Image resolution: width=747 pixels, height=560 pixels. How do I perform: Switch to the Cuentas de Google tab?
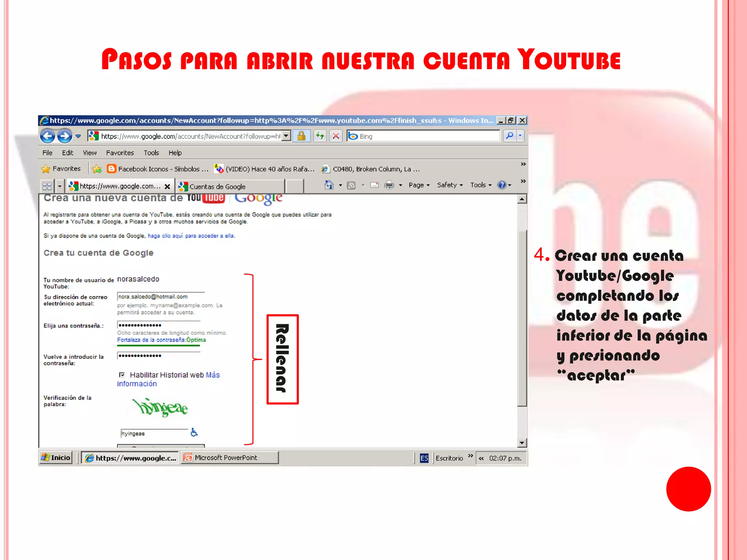231,186
